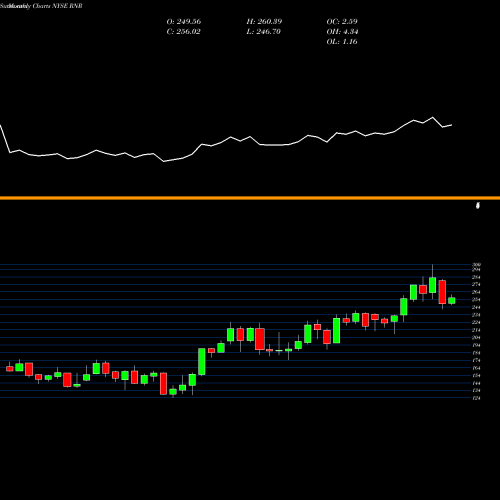This screenshot has width=500, height=500.
Task: Click the most recent large red candlestick
Action: pos(442,292)
